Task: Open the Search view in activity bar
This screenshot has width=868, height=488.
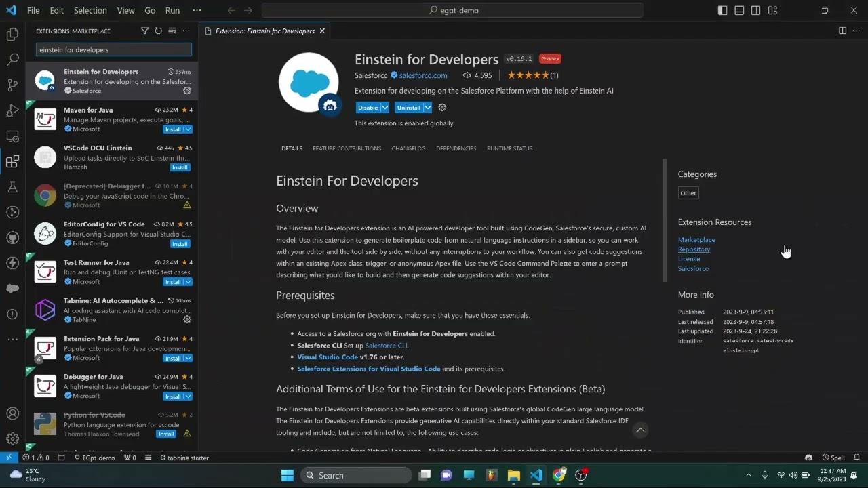Action: pos(12,60)
